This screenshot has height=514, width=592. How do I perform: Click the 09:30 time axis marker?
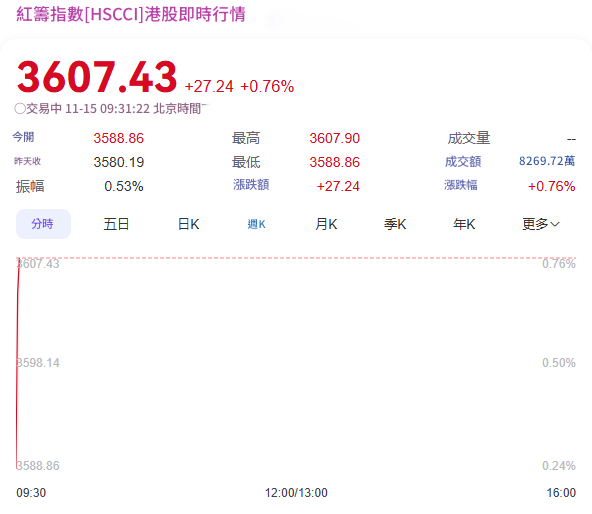tap(31, 493)
